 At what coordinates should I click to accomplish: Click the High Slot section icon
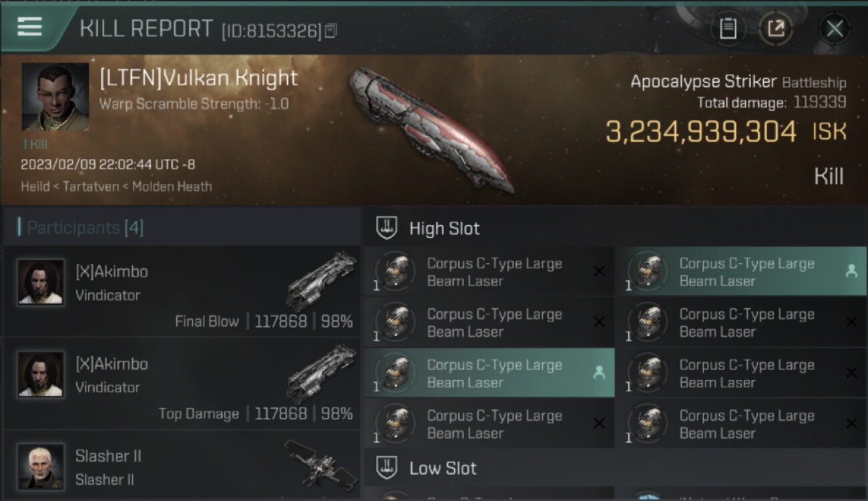pyautogui.click(x=387, y=228)
